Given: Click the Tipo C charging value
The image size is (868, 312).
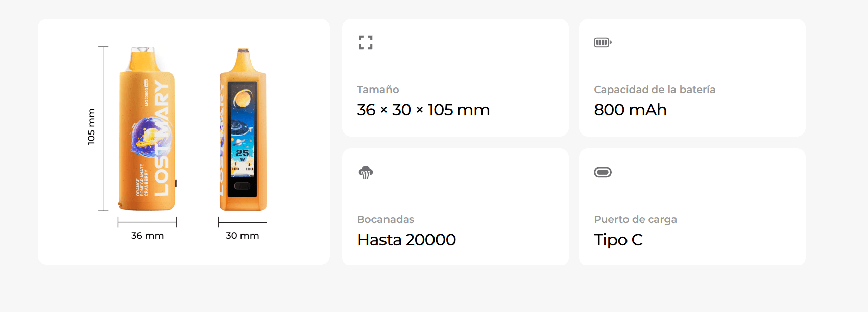Looking at the screenshot, I should pos(618,240).
